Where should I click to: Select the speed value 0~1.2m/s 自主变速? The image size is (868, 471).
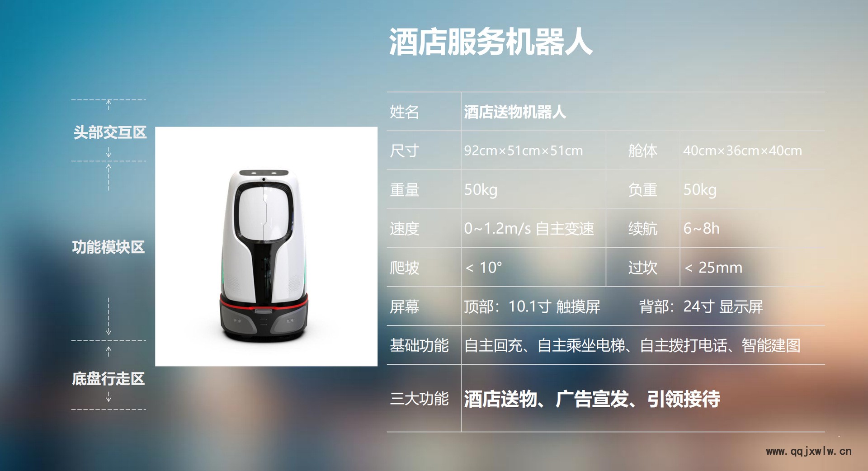pos(529,229)
